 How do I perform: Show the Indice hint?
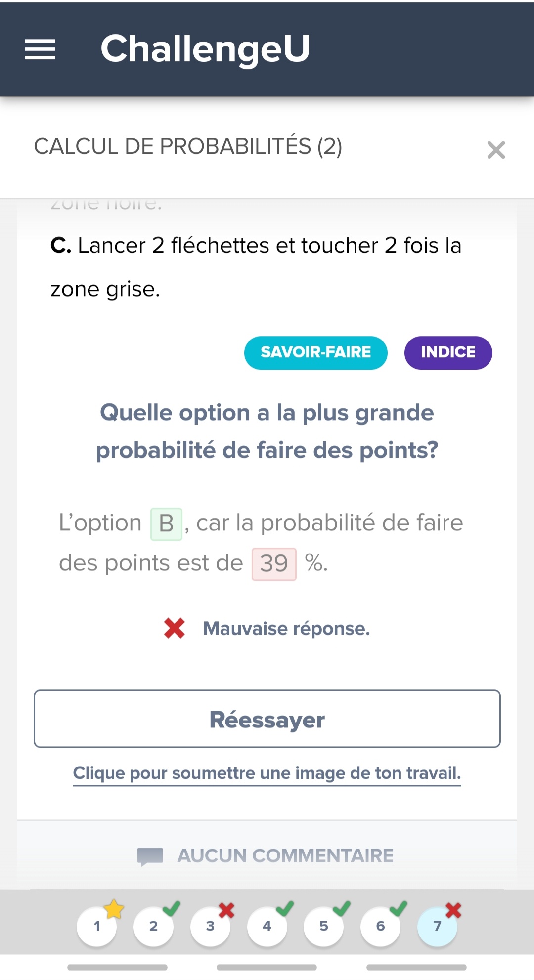448,352
